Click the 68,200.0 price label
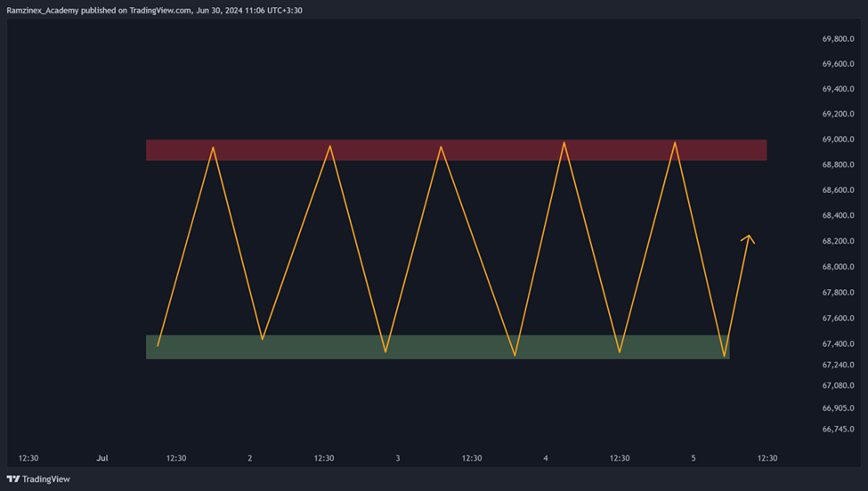The height and width of the screenshot is (491, 868). click(838, 240)
